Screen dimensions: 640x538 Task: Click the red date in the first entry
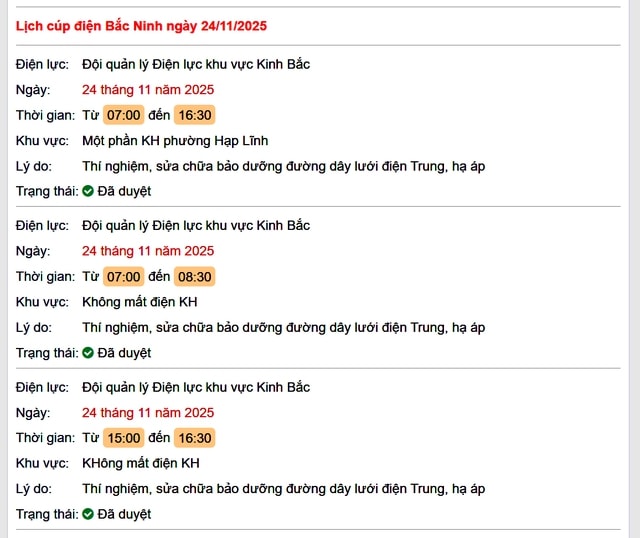(x=148, y=90)
